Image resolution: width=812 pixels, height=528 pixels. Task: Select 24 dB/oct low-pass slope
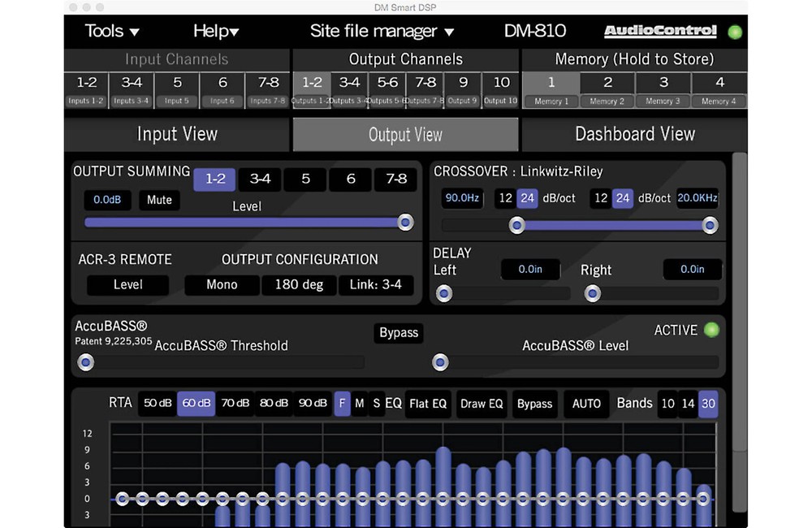coord(623,198)
